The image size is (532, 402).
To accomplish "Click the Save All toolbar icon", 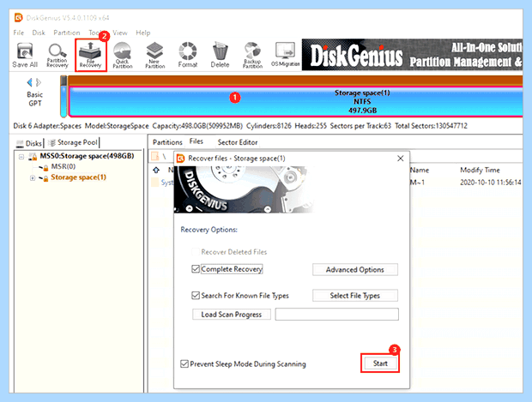I will (x=25, y=55).
